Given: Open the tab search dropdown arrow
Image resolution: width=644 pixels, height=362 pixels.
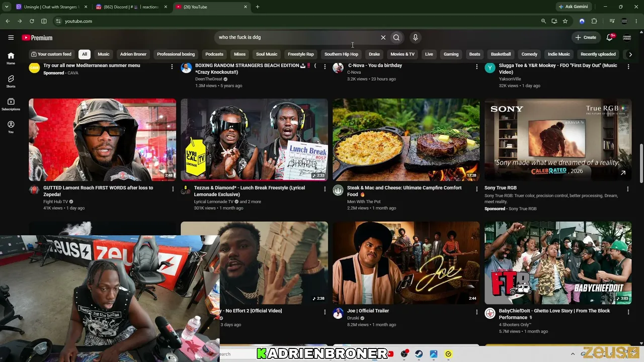Looking at the screenshot, I should pyautogui.click(x=7, y=7).
